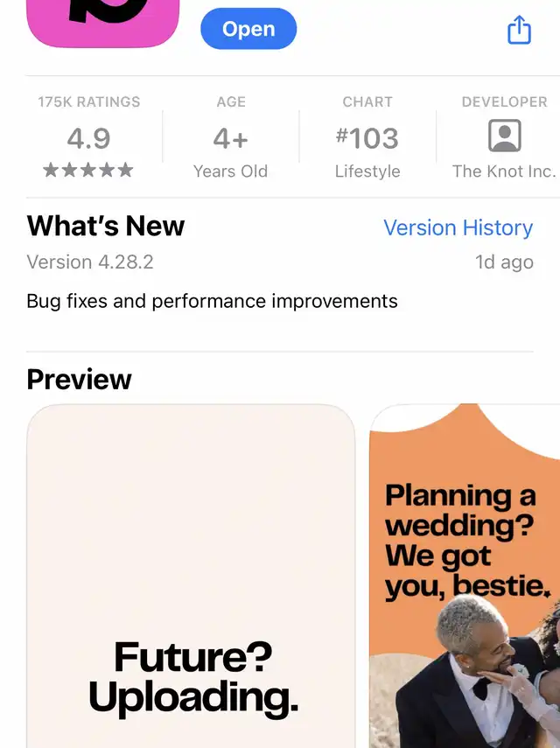This screenshot has width=560, height=748.
Task: Tap the share icon
Action: pyautogui.click(x=519, y=30)
